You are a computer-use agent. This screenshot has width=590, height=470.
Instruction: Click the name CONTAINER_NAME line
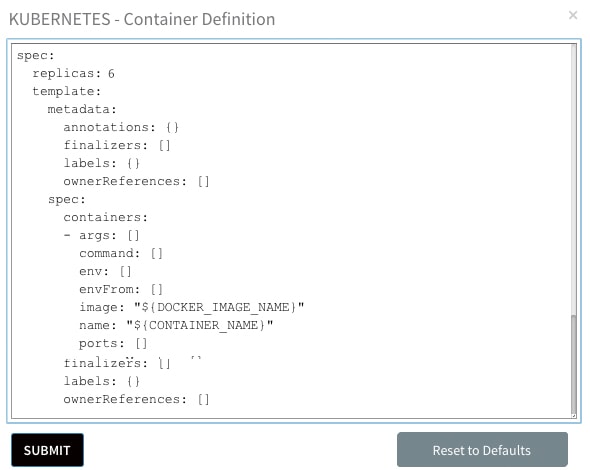click(176, 325)
